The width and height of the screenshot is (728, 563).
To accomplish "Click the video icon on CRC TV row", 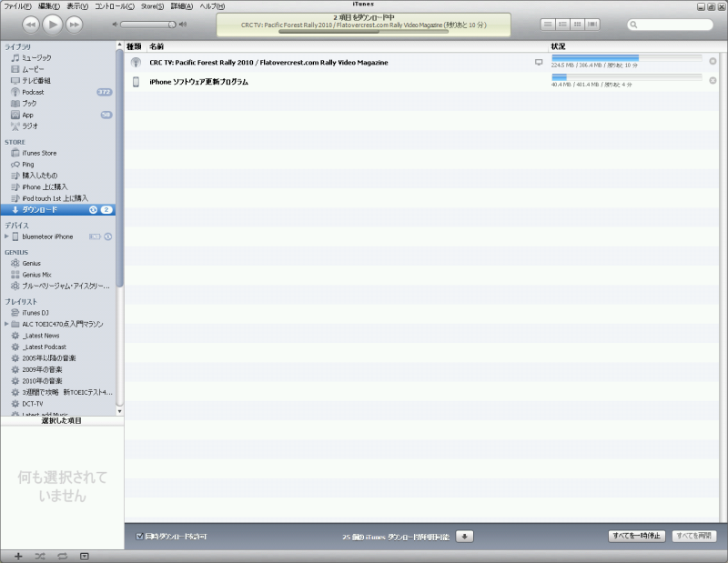I will tap(539, 62).
